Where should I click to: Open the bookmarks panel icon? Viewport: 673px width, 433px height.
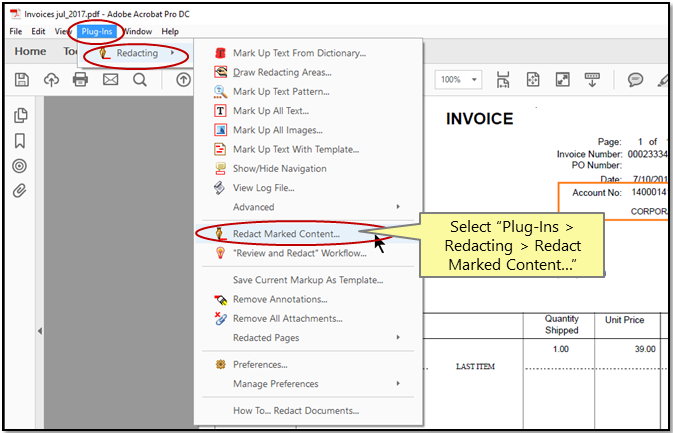[20, 141]
